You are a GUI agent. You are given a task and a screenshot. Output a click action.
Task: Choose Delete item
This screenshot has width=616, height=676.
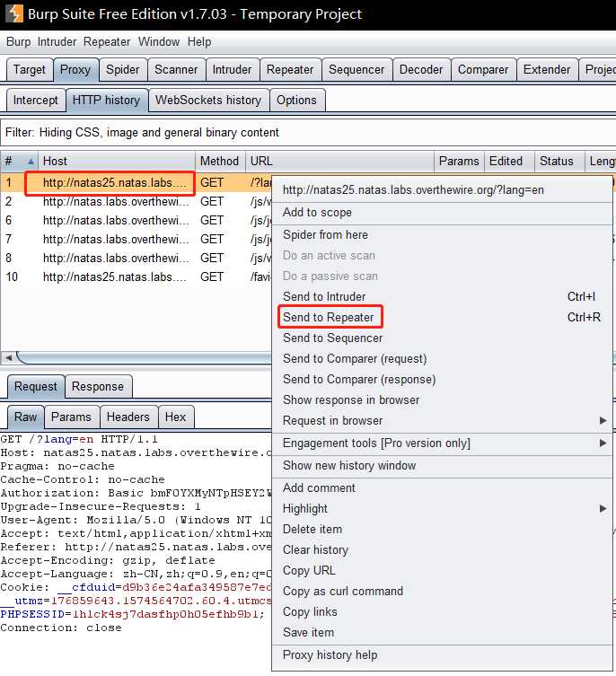tap(442, 530)
